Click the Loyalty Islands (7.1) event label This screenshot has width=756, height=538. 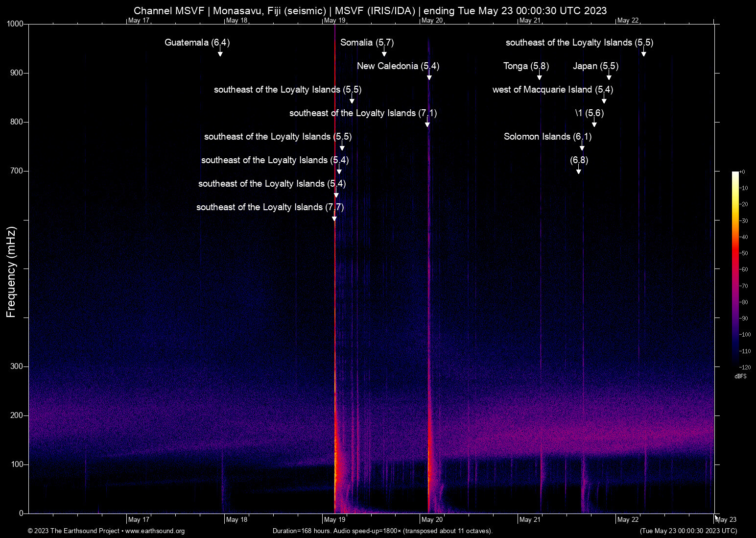(363, 113)
